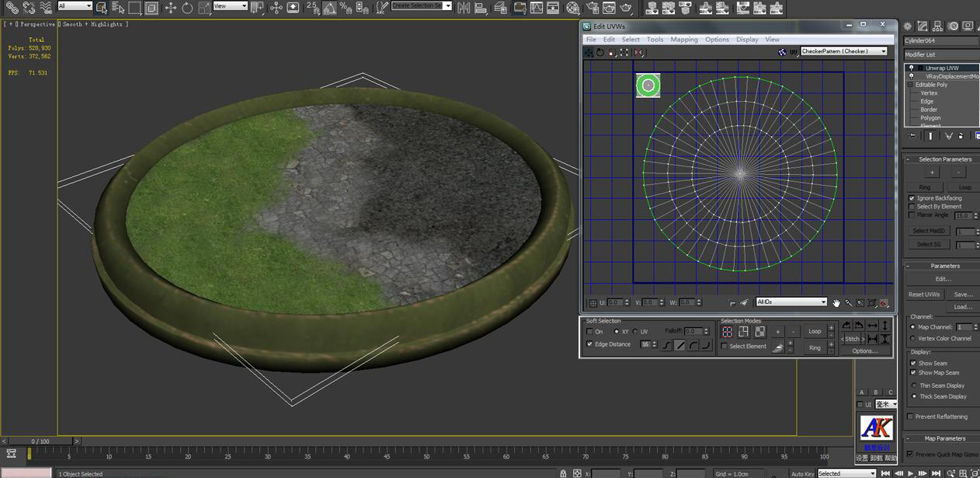Image resolution: width=980 pixels, height=478 pixels.
Task: Toggle Show Seam checkbox
Action: click(x=913, y=363)
